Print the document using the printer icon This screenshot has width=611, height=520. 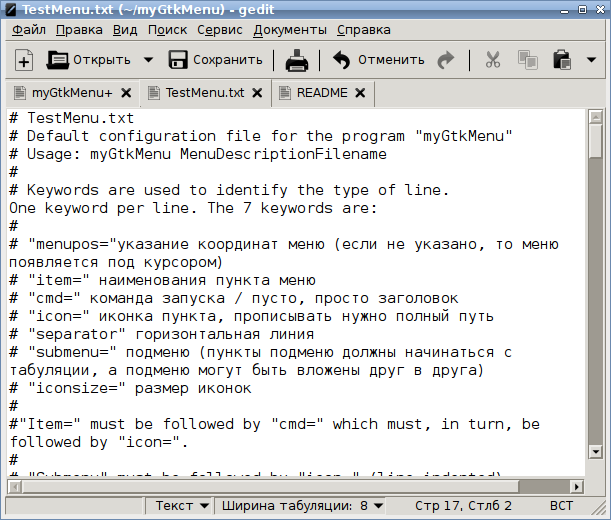pyautogui.click(x=297, y=60)
